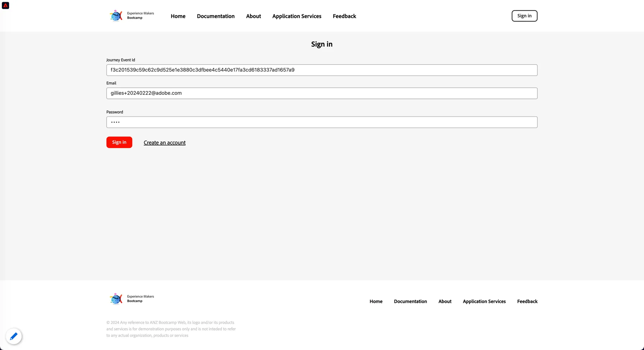Click the Adobe icon in the top-left corner
Image resolution: width=644 pixels, height=350 pixels.
click(x=5, y=5)
